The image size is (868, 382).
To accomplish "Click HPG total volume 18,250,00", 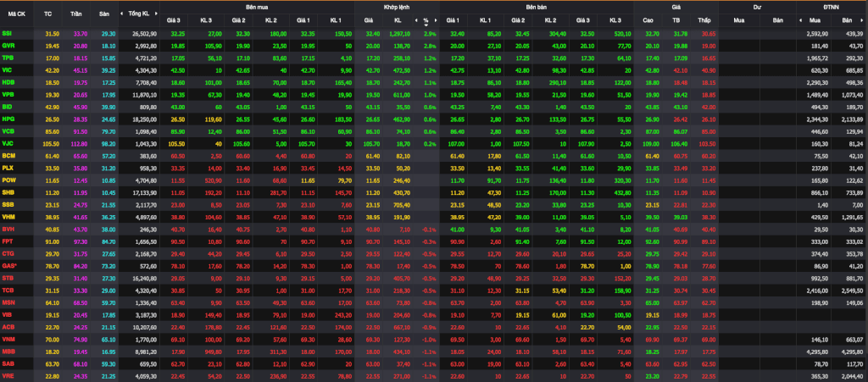I will [144, 118].
